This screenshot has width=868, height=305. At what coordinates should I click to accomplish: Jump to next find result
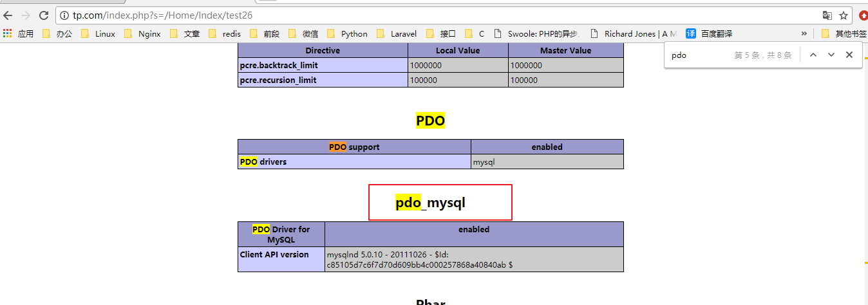[x=831, y=55]
